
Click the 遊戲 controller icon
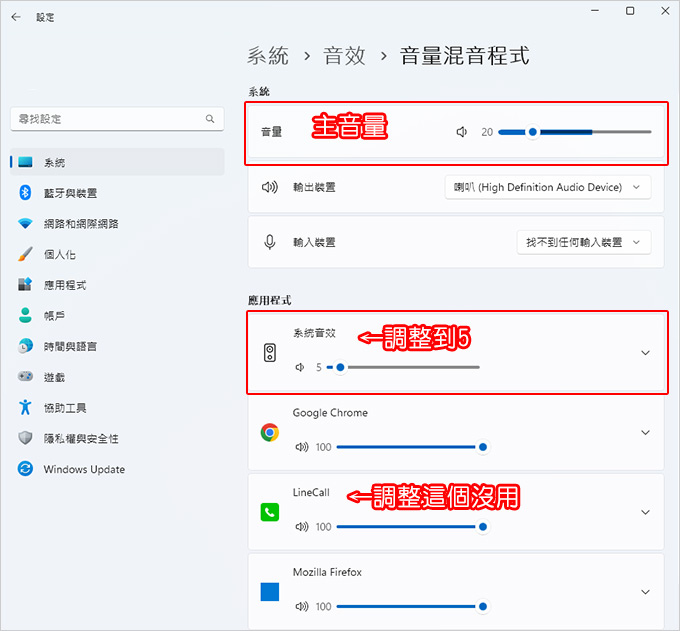[x=25, y=376]
